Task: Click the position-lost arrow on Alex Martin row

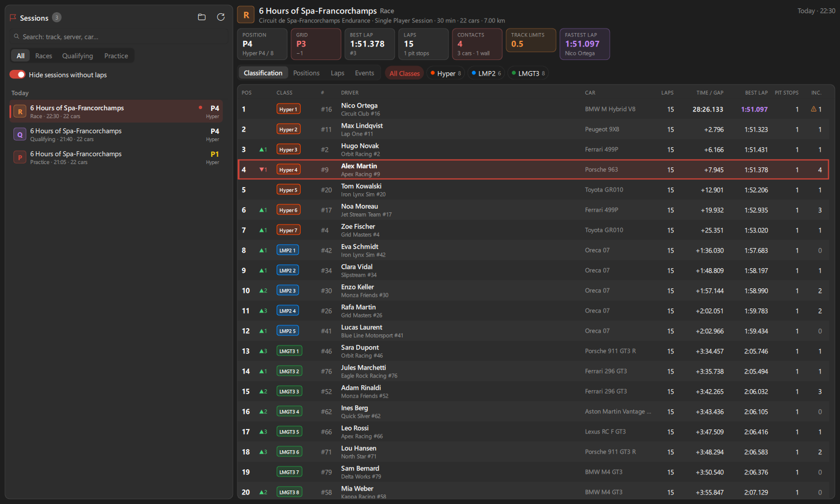Action: (x=263, y=170)
